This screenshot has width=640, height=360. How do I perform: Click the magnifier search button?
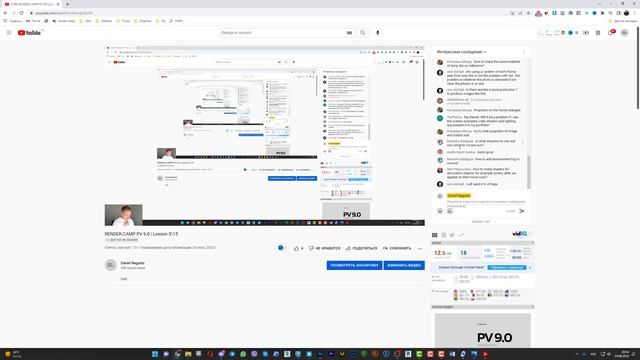(362, 33)
